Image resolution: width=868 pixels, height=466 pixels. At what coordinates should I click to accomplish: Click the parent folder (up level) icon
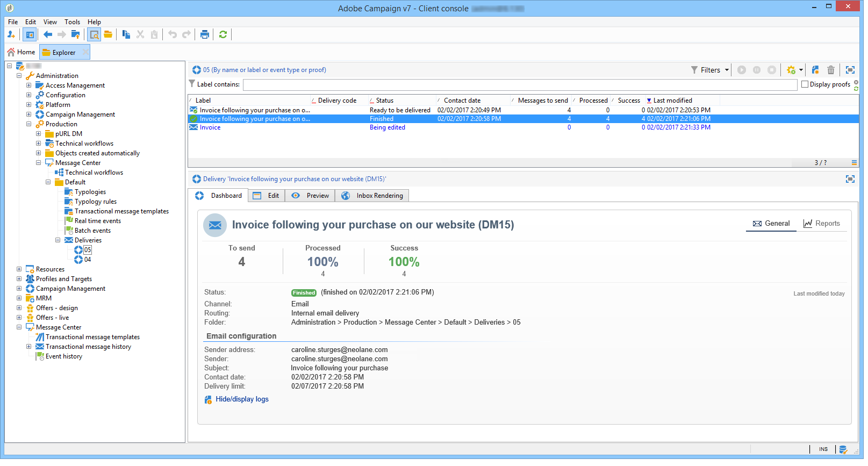(x=76, y=35)
